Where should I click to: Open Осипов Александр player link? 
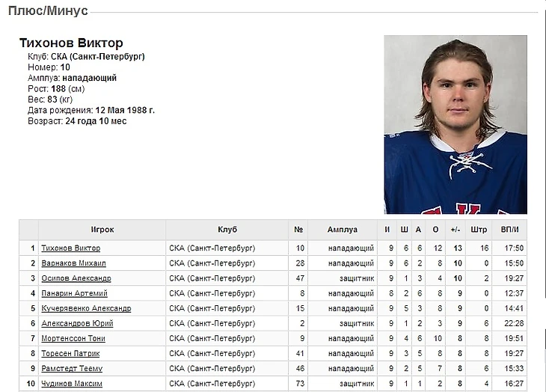point(76,278)
